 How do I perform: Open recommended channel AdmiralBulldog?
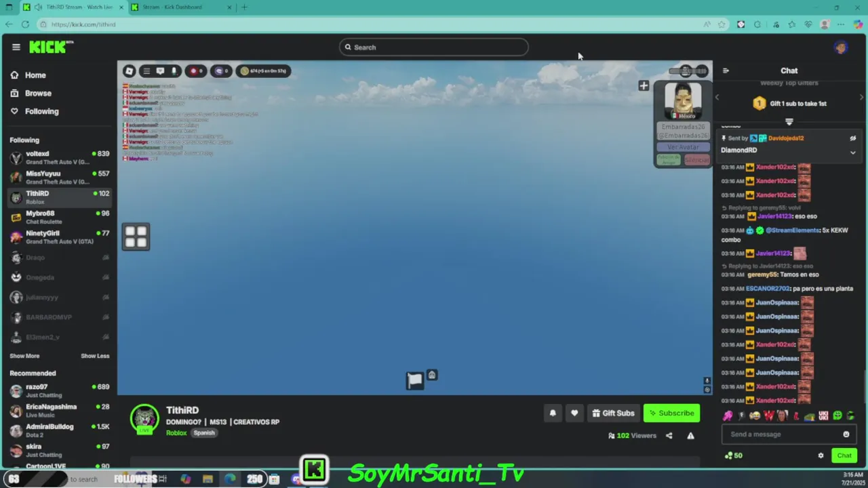coord(60,430)
